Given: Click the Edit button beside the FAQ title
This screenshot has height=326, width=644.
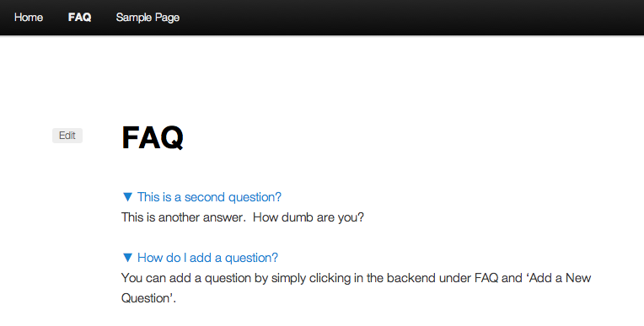Looking at the screenshot, I should 67,136.
